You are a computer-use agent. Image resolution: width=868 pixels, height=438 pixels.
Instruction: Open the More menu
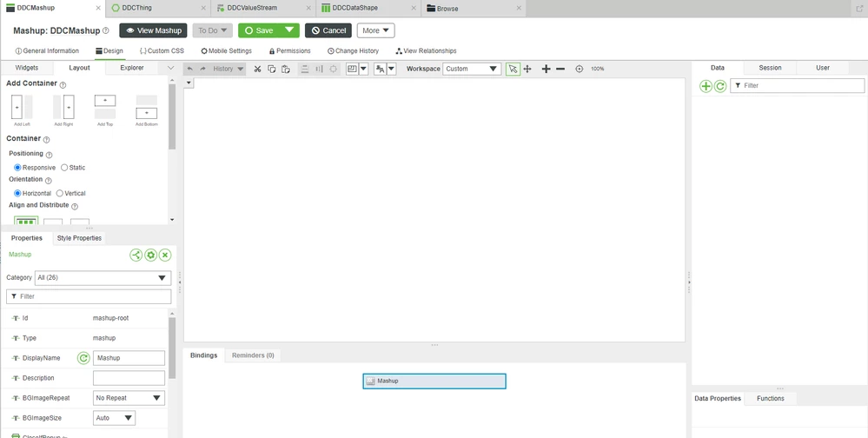[376, 30]
